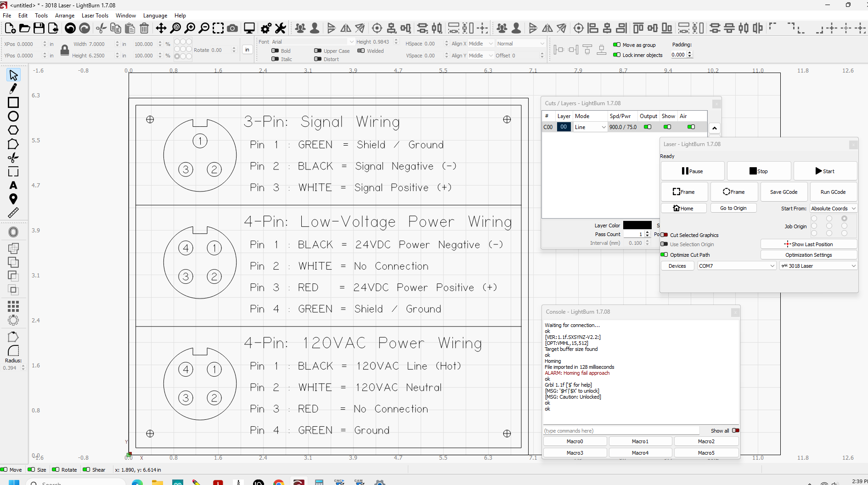Image resolution: width=868 pixels, height=485 pixels.
Task: Enable Cut Selected Graphics switch
Action: click(664, 235)
